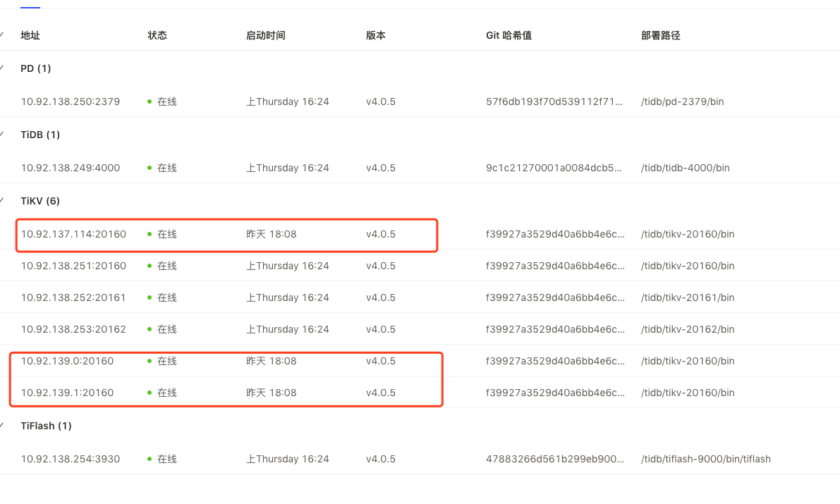This screenshot has width=840, height=504.
Task: Click /tidb/tikv-20160/bin for 10.92.137.114:20160
Action: [x=688, y=234]
